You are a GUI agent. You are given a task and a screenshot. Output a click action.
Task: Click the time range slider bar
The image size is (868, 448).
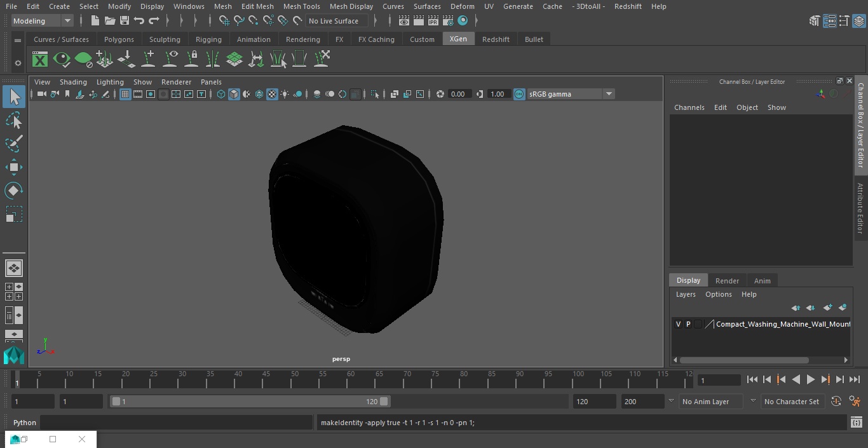click(x=250, y=402)
